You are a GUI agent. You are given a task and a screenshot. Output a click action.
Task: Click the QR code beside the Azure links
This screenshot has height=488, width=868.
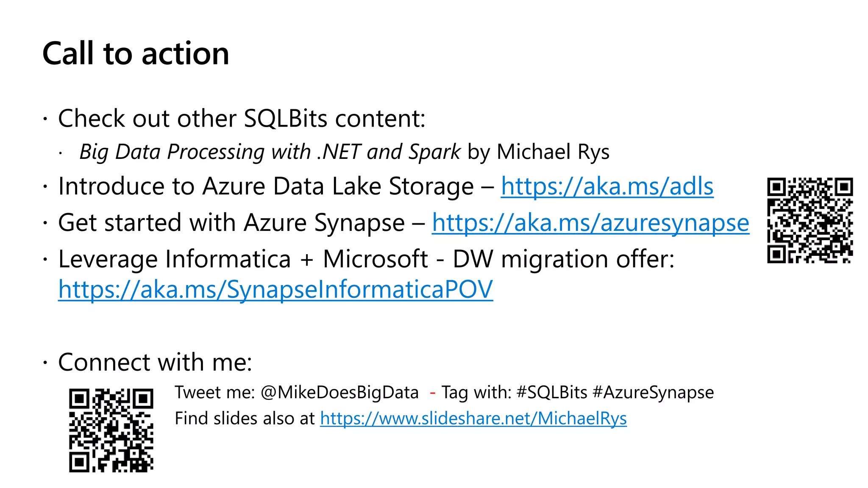[x=810, y=220]
